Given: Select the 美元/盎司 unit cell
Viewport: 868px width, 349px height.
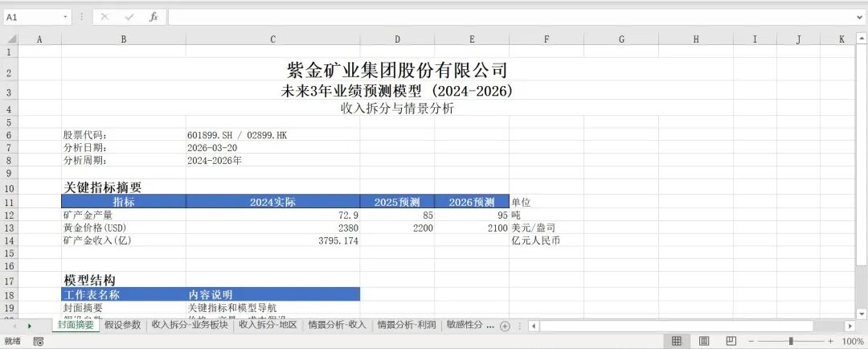Looking at the screenshot, I should [x=547, y=228].
